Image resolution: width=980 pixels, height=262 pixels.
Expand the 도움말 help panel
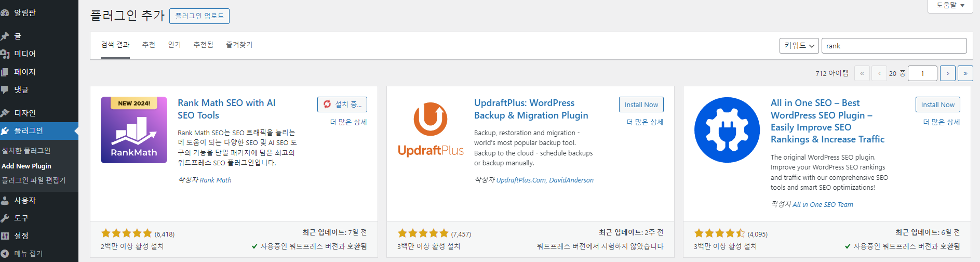(x=950, y=6)
